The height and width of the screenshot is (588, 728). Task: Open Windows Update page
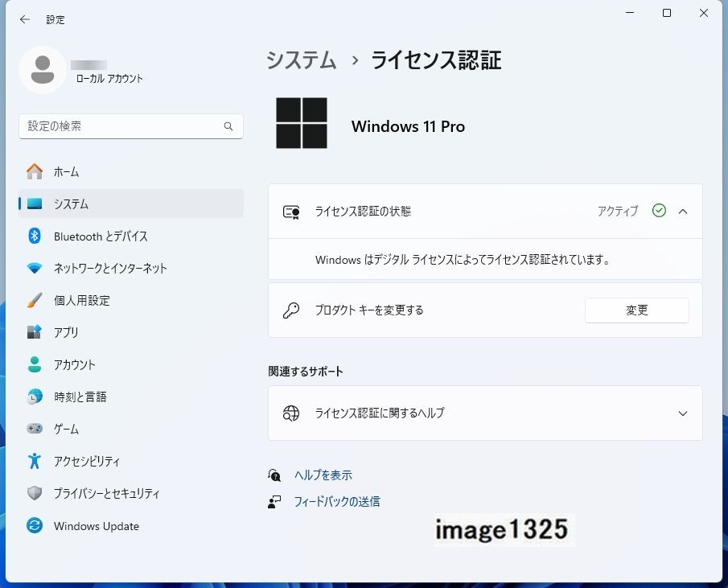(131, 526)
